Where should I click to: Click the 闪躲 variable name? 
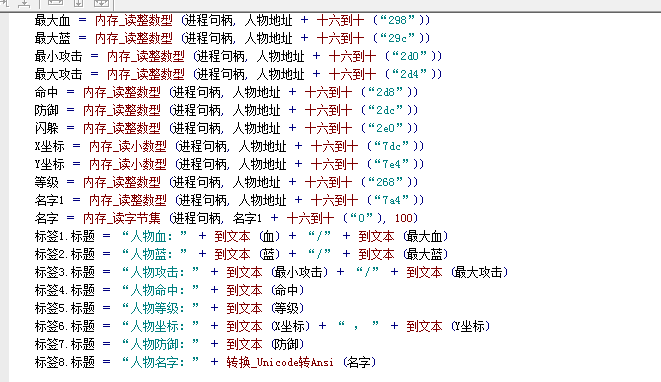pos(46,128)
